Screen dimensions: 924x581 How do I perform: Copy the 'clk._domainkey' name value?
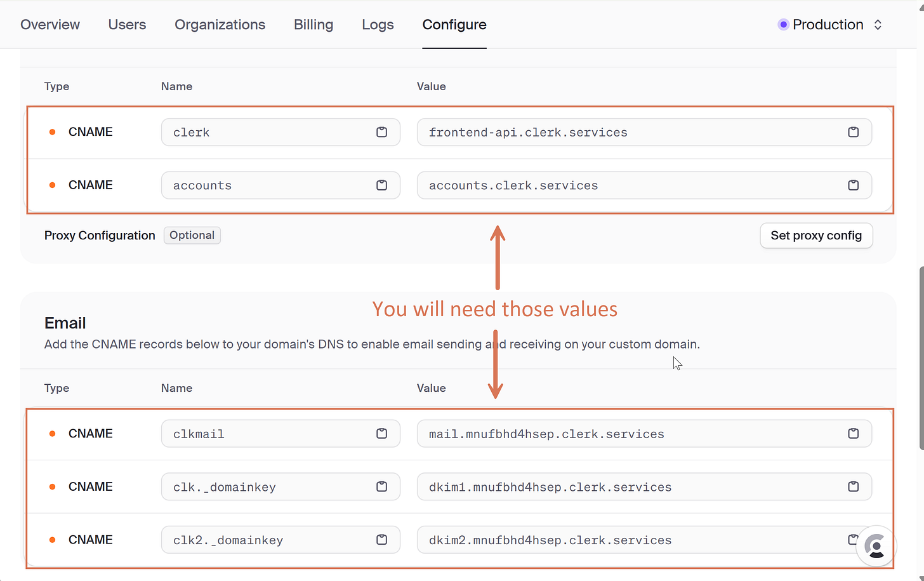point(381,487)
